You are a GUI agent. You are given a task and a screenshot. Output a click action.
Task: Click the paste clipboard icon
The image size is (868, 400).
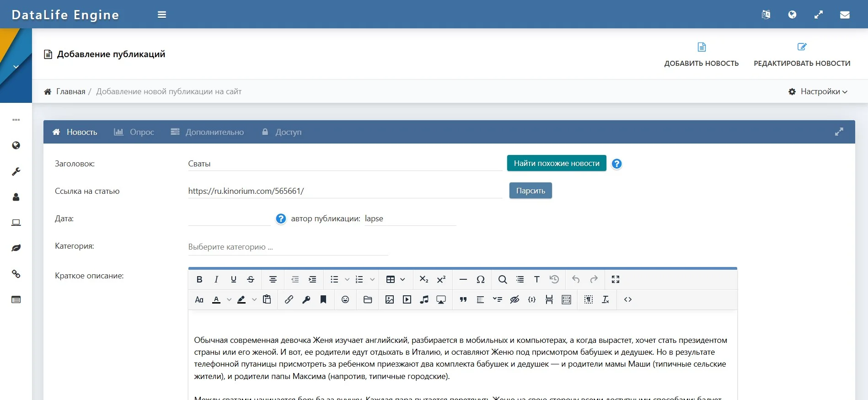267,299
